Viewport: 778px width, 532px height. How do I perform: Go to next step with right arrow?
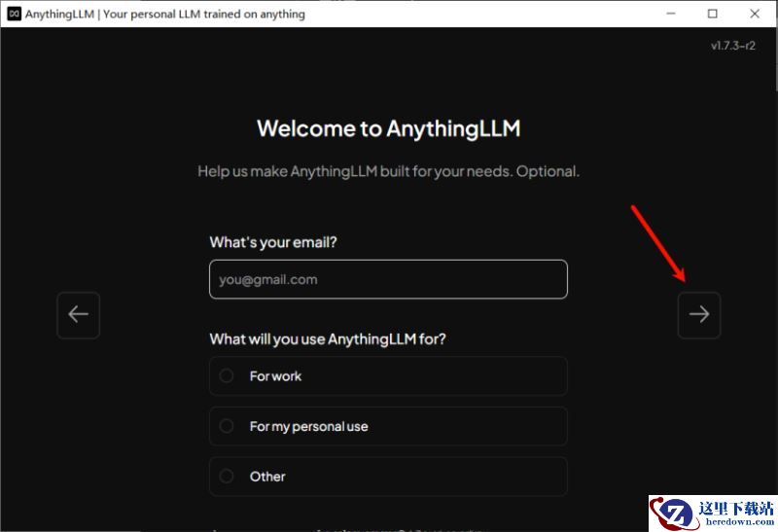pos(699,315)
